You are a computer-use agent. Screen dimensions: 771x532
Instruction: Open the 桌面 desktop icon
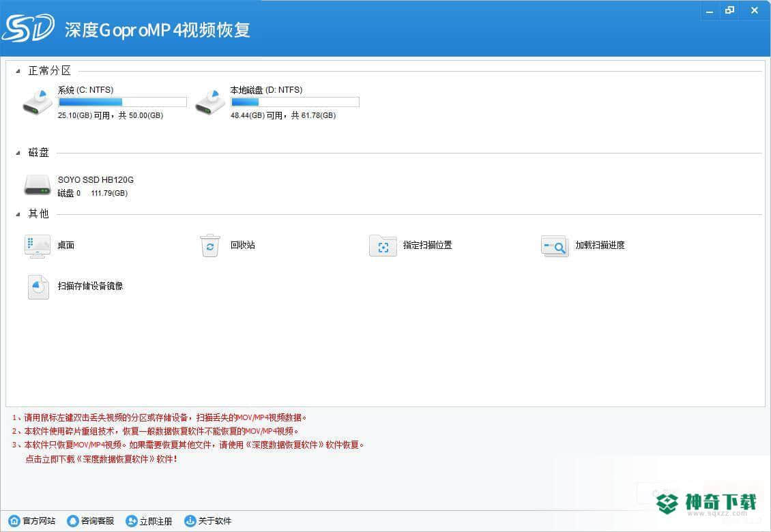38,246
